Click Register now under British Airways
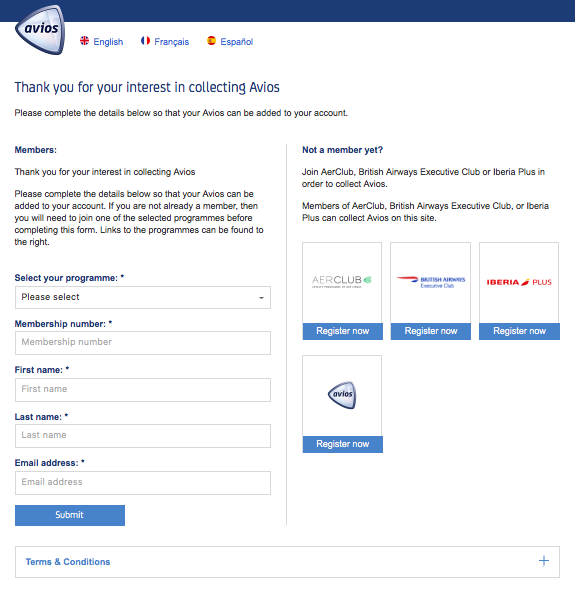 pos(431,331)
